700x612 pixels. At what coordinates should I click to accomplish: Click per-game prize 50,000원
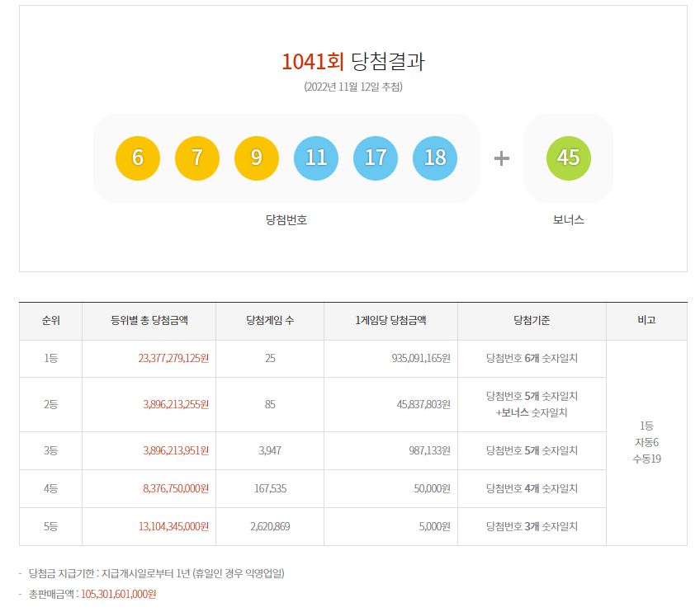(x=432, y=488)
